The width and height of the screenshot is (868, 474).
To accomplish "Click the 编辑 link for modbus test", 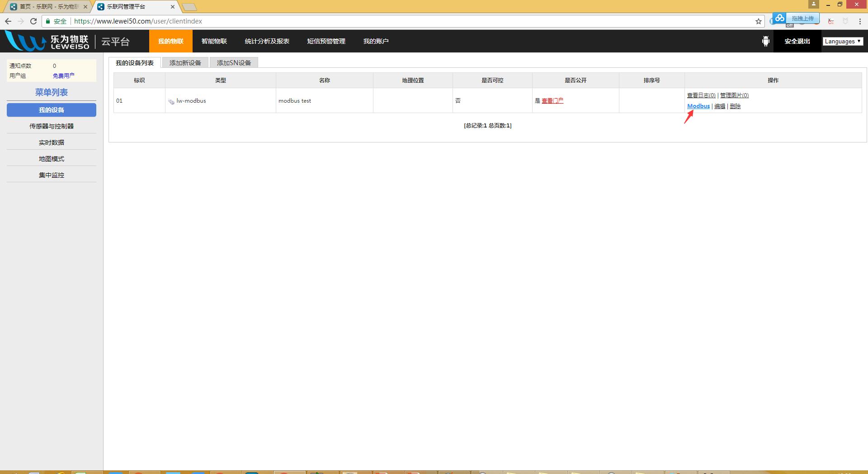I will point(720,106).
